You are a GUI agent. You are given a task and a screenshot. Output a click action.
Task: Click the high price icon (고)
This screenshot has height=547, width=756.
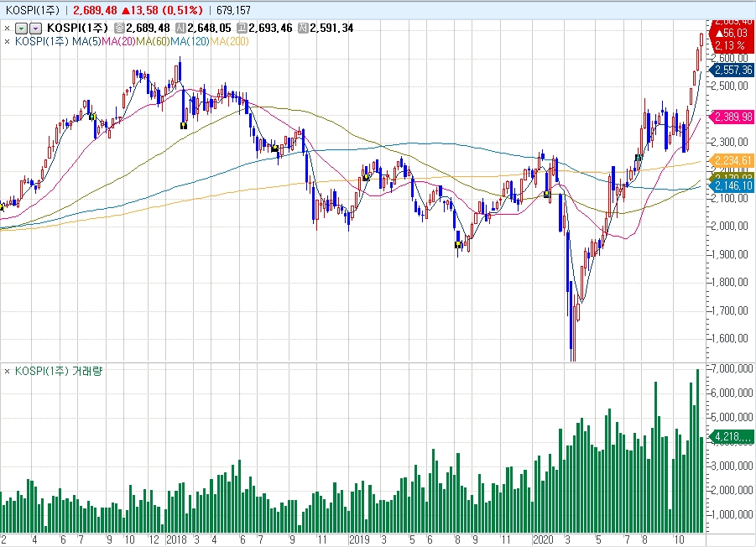(x=242, y=28)
